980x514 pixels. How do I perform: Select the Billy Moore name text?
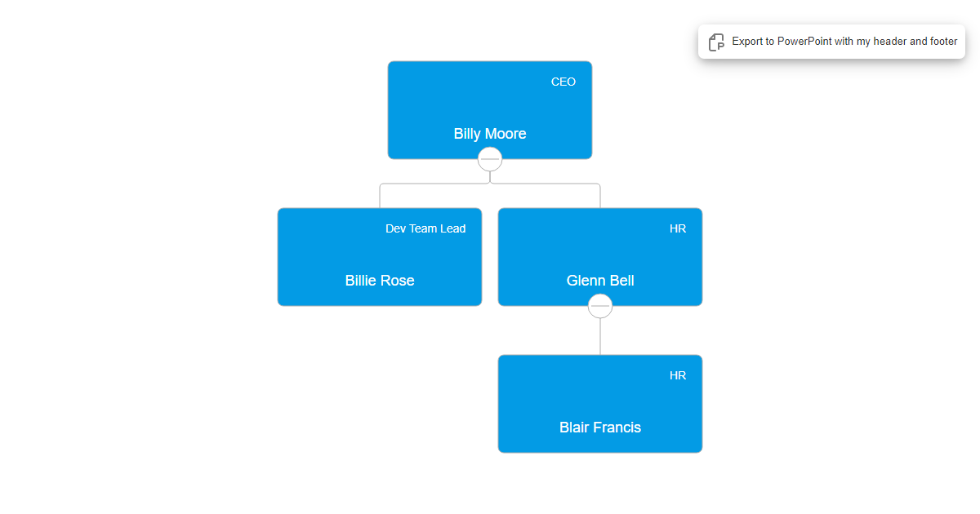[x=489, y=133]
